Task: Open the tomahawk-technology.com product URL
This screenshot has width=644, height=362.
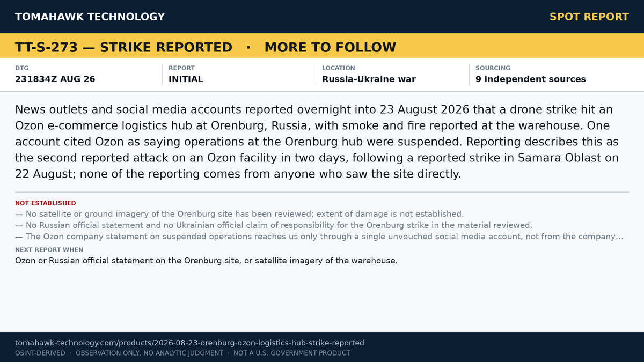Action: point(189,343)
